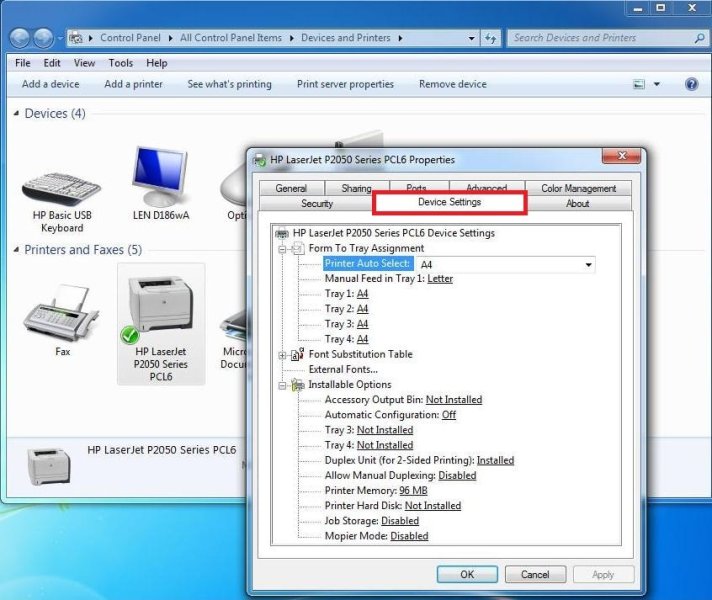Click Mopier Mode Disabled value

pyautogui.click(x=409, y=536)
